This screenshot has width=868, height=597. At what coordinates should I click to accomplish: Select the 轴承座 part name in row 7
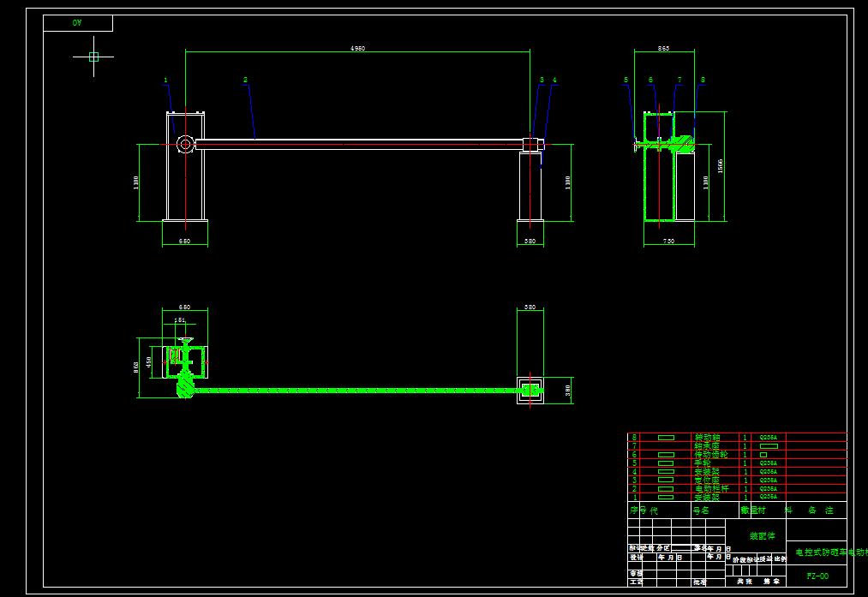(707, 446)
